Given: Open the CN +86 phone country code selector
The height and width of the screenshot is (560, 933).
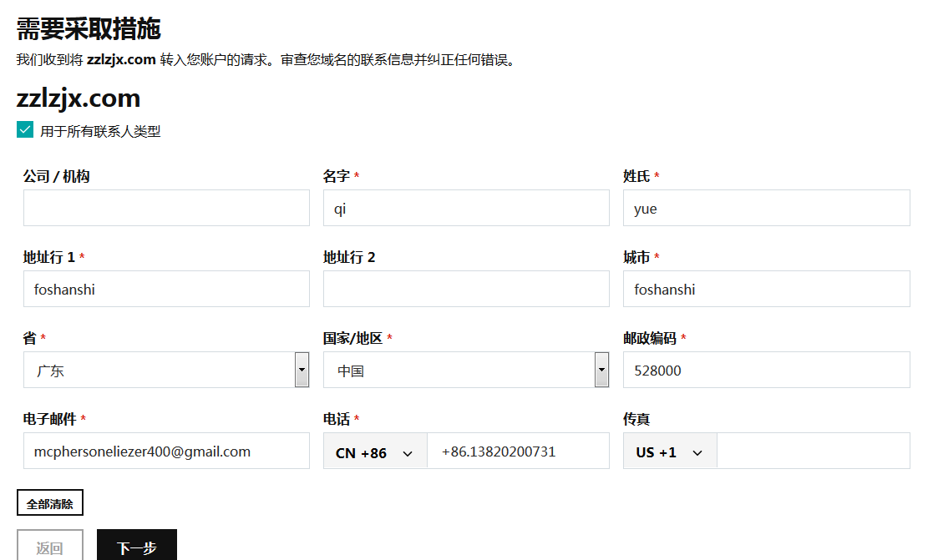Looking at the screenshot, I should (374, 452).
